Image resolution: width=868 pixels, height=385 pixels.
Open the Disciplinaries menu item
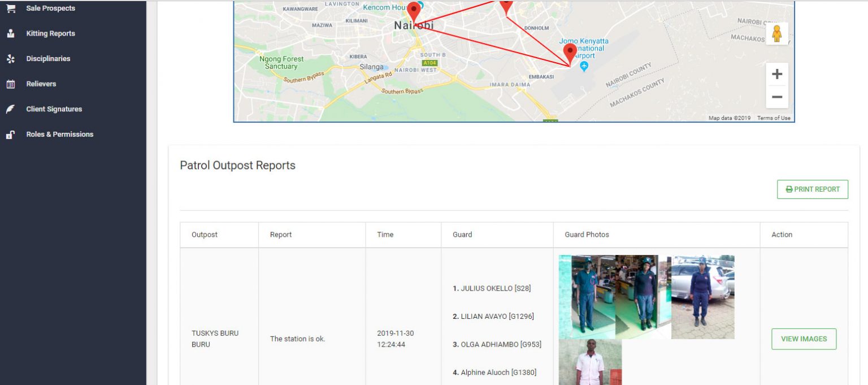pos(48,59)
